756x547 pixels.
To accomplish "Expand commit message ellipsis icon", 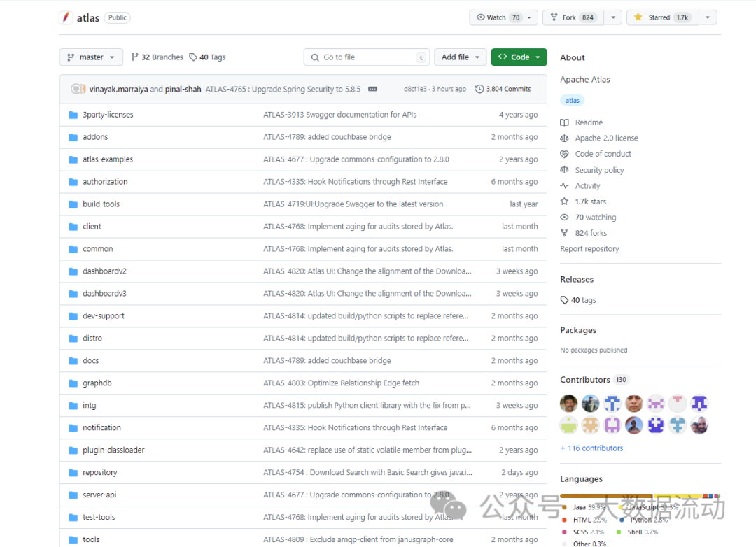I will (x=372, y=89).
